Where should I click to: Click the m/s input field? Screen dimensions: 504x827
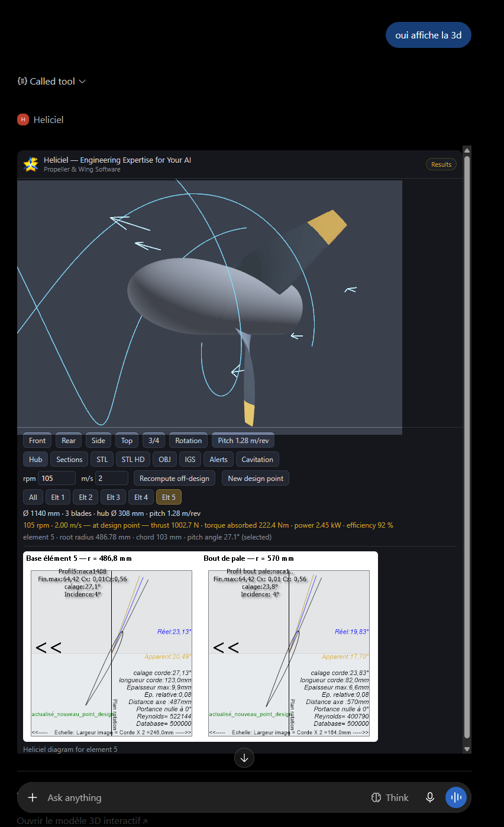112,478
